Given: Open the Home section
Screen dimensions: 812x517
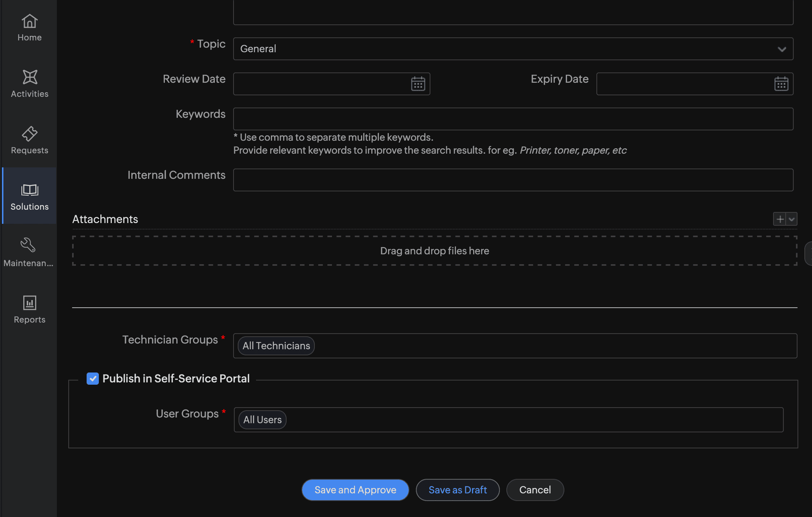Looking at the screenshot, I should click(x=29, y=27).
